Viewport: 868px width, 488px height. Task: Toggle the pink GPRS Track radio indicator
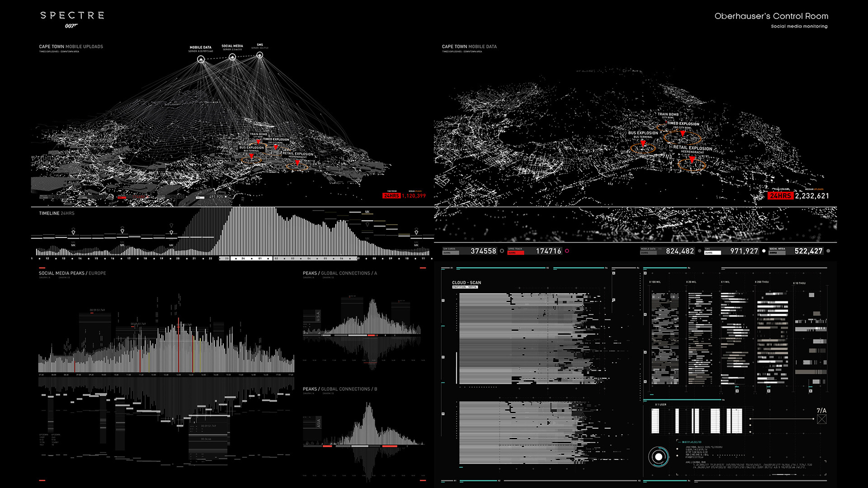567,251
